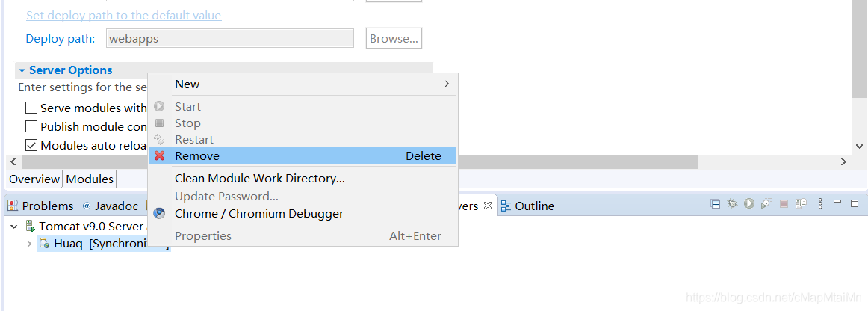Image resolution: width=868 pixels, height=311 pixels.
Task: Switch to the Overview tab
Action: pos(34,179)
